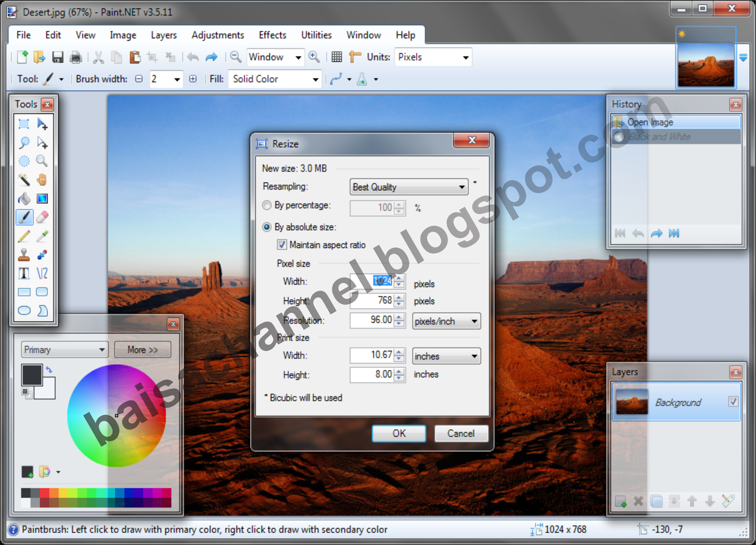Image resolution: width=756 pixels, height=545 pixels.
Task: Toggle the rulers icon
Action: pos(355,57)
